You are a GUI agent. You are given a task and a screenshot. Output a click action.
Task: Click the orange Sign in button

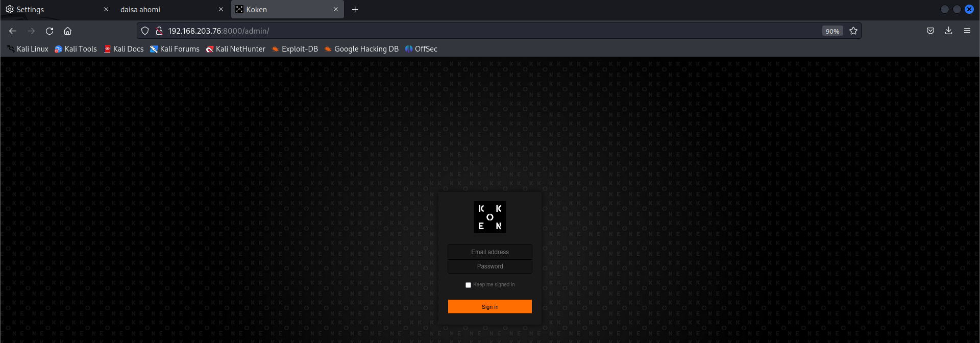pos(490,307)
